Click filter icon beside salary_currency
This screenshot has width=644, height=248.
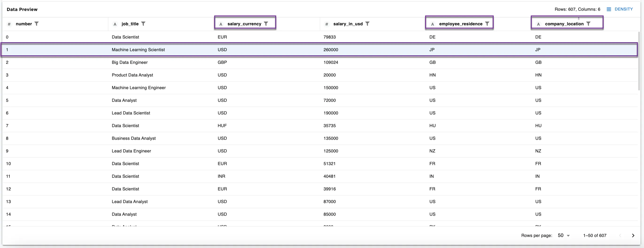pos(266,24)
